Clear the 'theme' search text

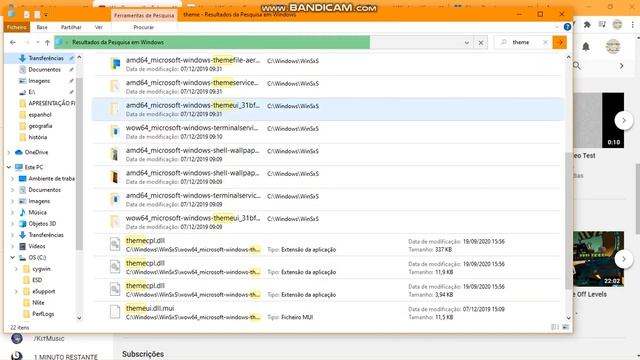click(545, 42)
